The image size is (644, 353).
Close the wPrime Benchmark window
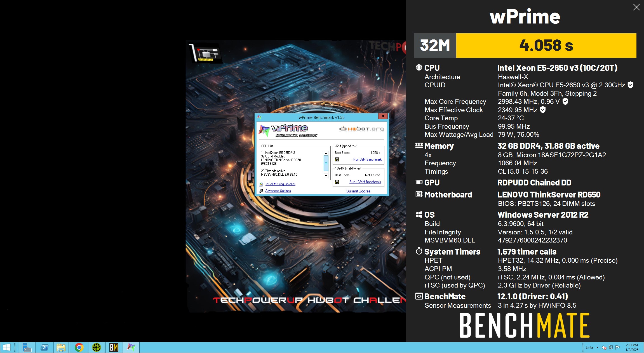(x=383, y=116)
